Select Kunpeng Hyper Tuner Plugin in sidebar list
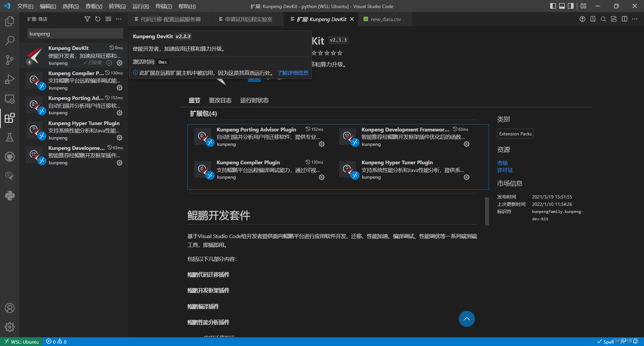Viewport: 644px width, 346px height. coord(74,130)
